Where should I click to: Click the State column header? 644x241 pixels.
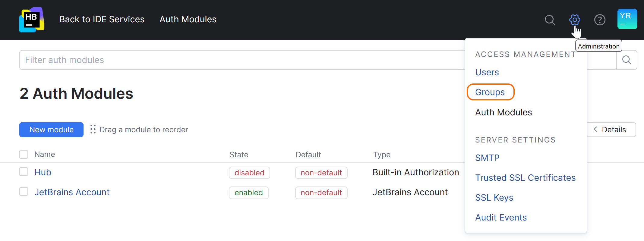(239, 155)
